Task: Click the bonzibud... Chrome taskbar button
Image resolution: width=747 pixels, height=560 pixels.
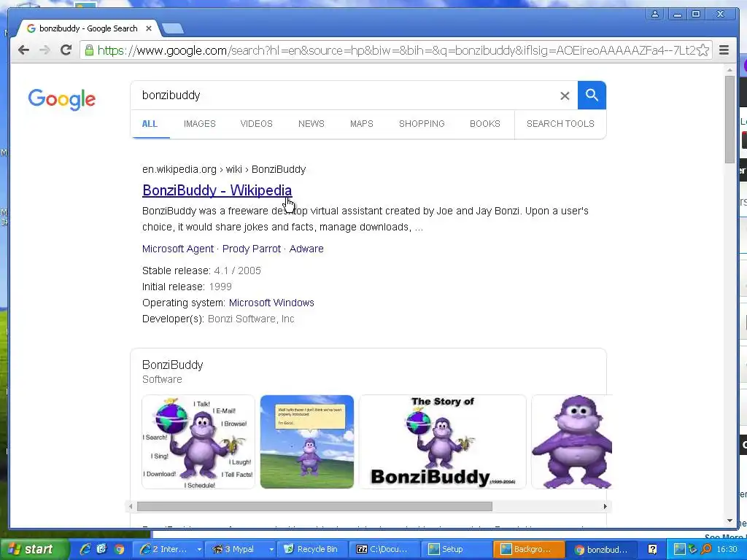Action: coord(601,550)
